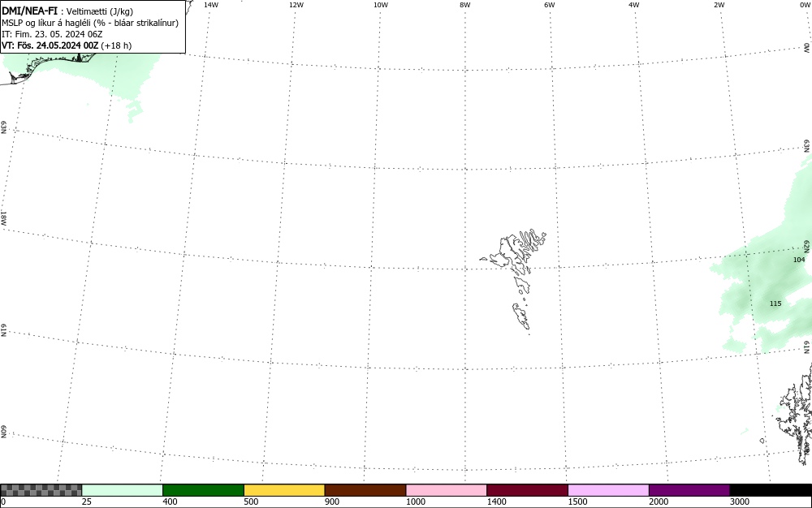Click the maroon 1400-1500 legend swatch
The height and width of the screenshot is (508, 812).
tap(527, 490)
